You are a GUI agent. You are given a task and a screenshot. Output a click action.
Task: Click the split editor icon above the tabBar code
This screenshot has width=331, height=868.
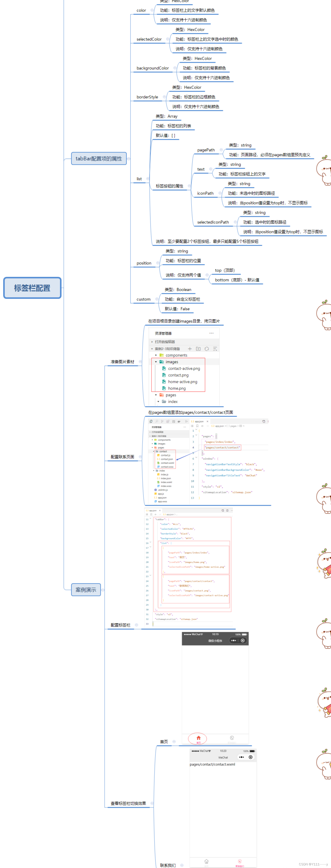pos(227,511)
